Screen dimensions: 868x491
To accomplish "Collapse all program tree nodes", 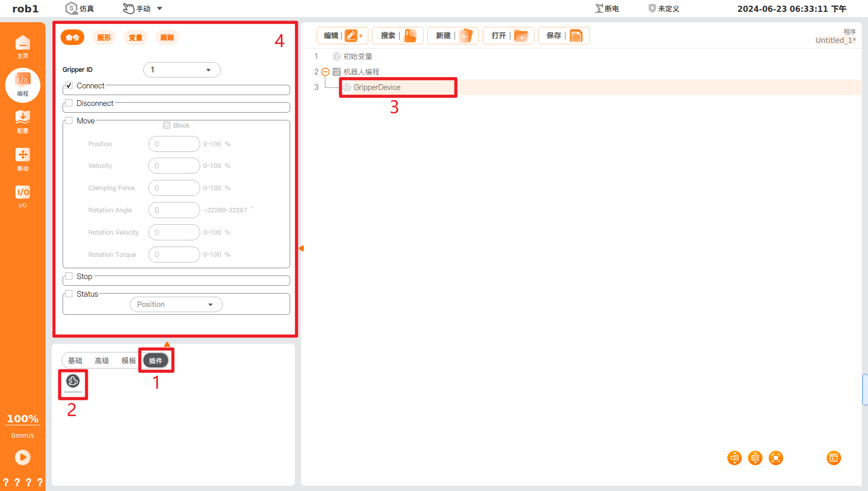I will click(x=755, y=457).
